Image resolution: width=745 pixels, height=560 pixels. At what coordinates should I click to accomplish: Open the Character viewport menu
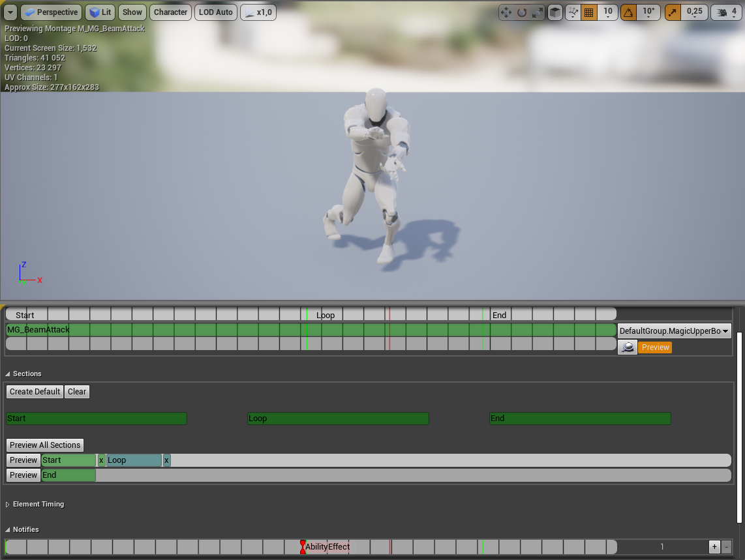[171, 12]
